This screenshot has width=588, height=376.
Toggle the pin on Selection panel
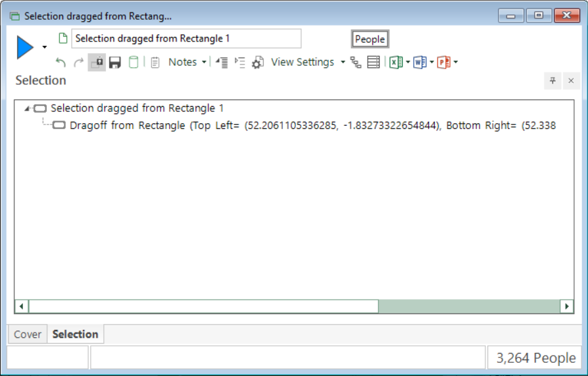[x=552, y=80]
